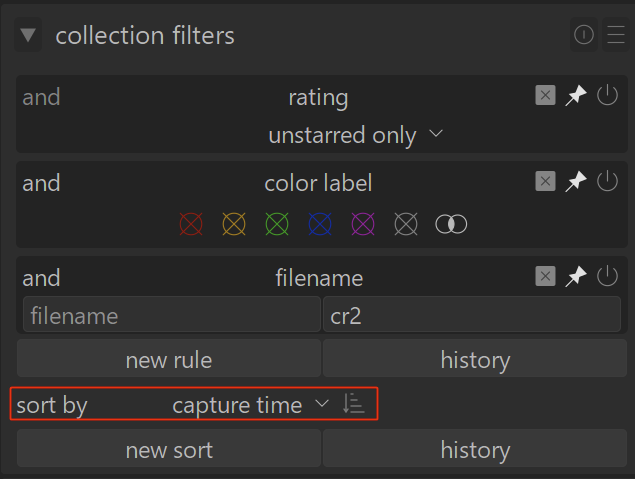
Task: Open the 'unstarred only' rating dropdown
Action: [x=355, y=135]
